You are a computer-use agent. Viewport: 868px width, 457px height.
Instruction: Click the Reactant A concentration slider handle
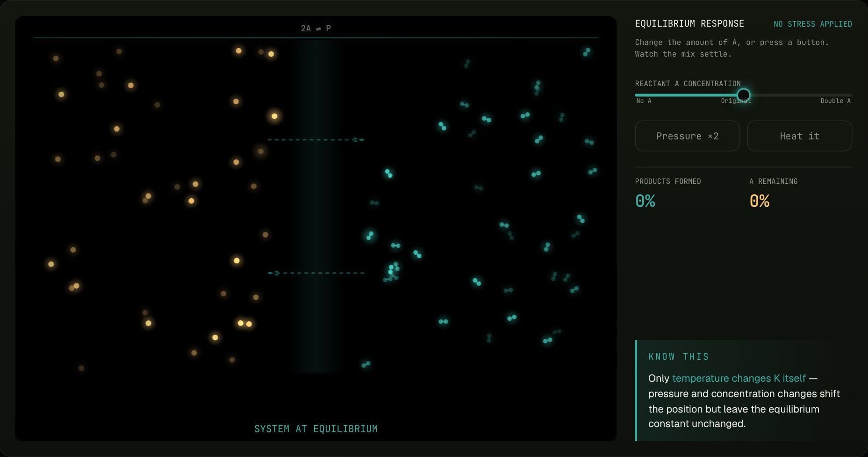point(743,95)
